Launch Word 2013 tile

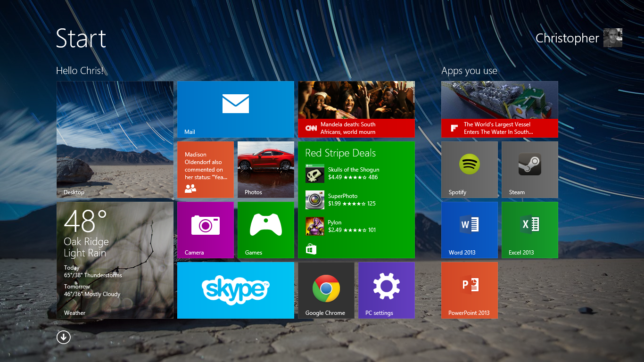[470, 230]
